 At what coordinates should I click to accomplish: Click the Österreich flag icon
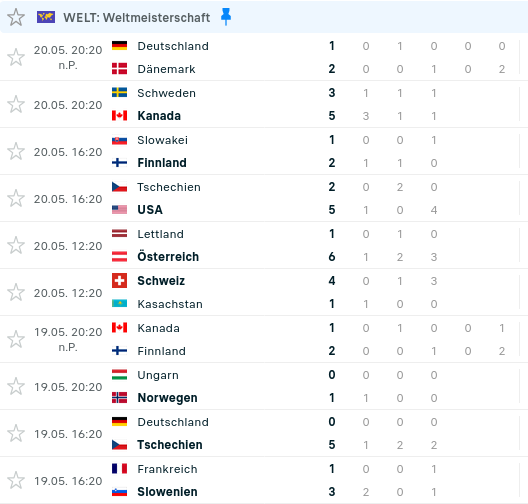click(120, 257)
